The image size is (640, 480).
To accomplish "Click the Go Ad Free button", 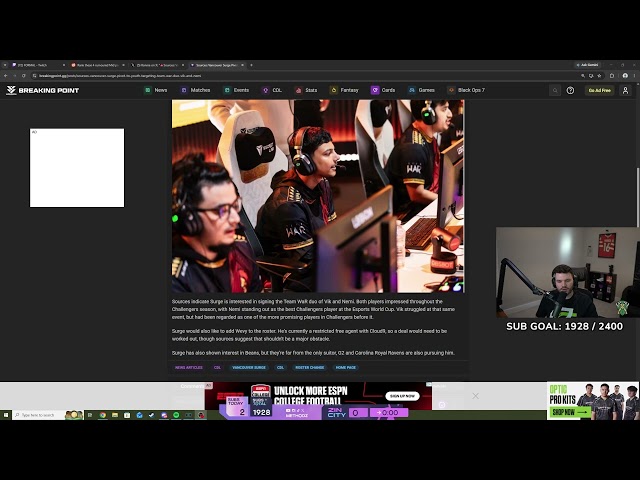I will point(600,90).
